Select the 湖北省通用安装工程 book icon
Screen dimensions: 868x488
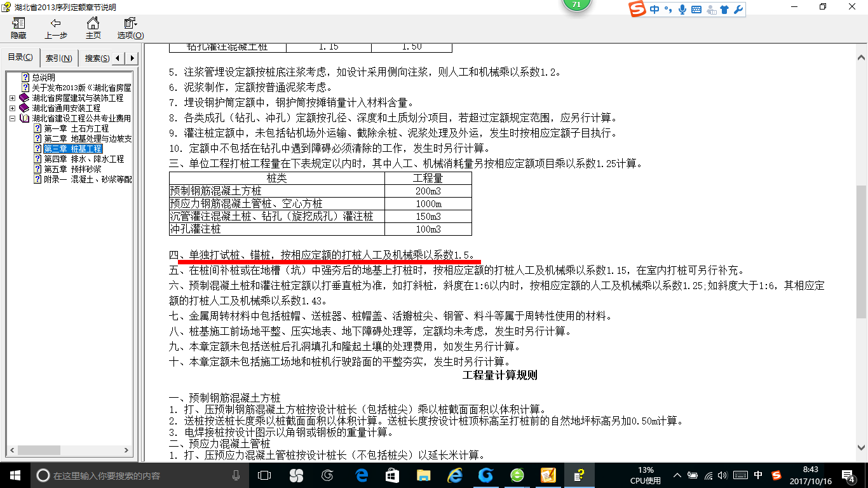[x=24, y=108]
